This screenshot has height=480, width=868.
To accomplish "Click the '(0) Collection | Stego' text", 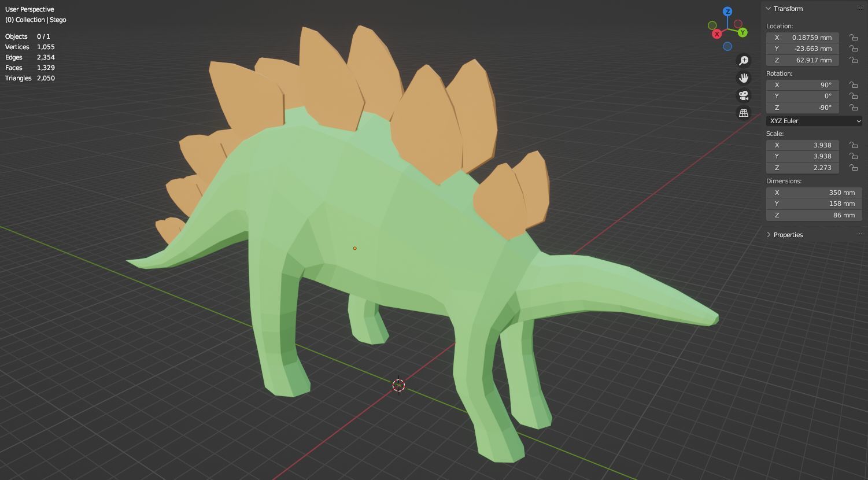I will coord(36,20).
